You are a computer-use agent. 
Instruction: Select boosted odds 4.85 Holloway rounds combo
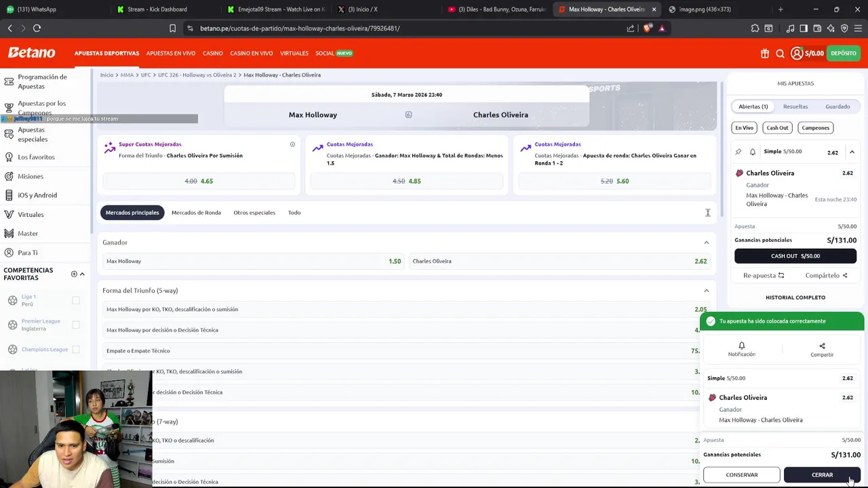point(407,181)
